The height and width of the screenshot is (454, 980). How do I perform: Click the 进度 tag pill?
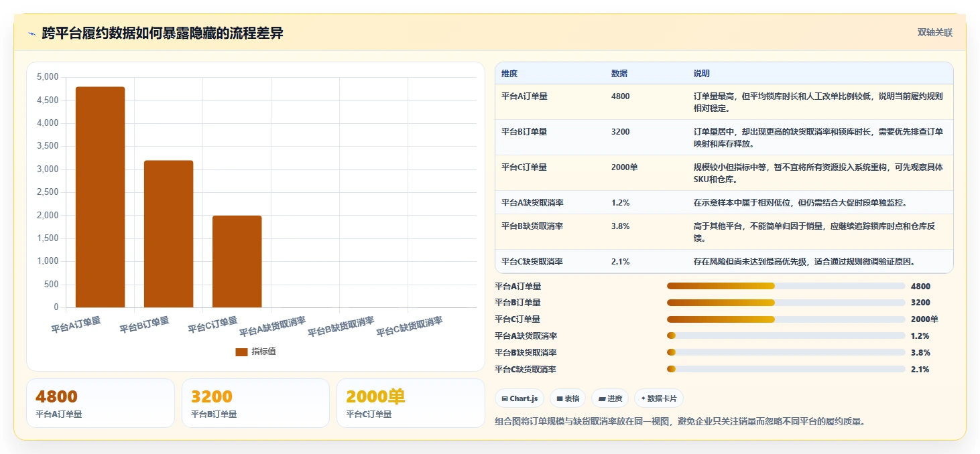coord(610,398)
